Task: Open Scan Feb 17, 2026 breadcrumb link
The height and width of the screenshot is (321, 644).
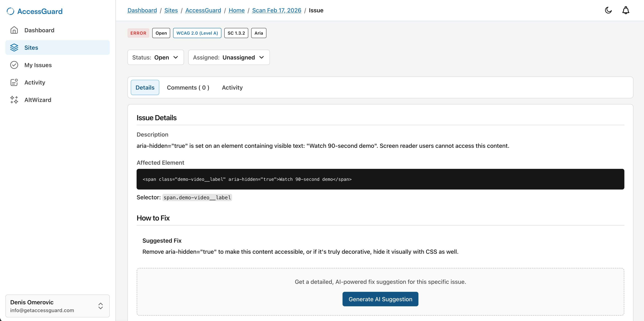Action: coord(276,11)
